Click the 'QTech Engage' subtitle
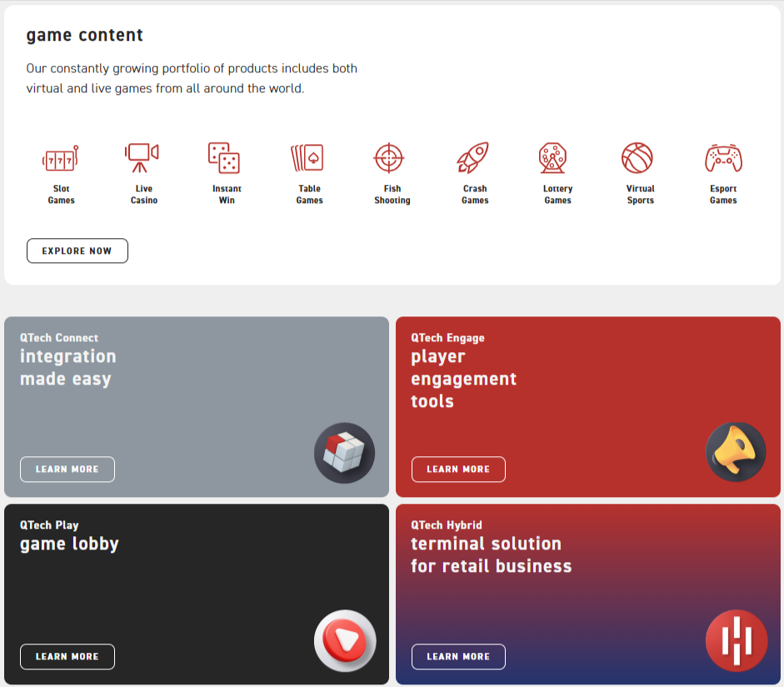The height and width of the screenshot is (687, 784). click(x=447, y=338)
